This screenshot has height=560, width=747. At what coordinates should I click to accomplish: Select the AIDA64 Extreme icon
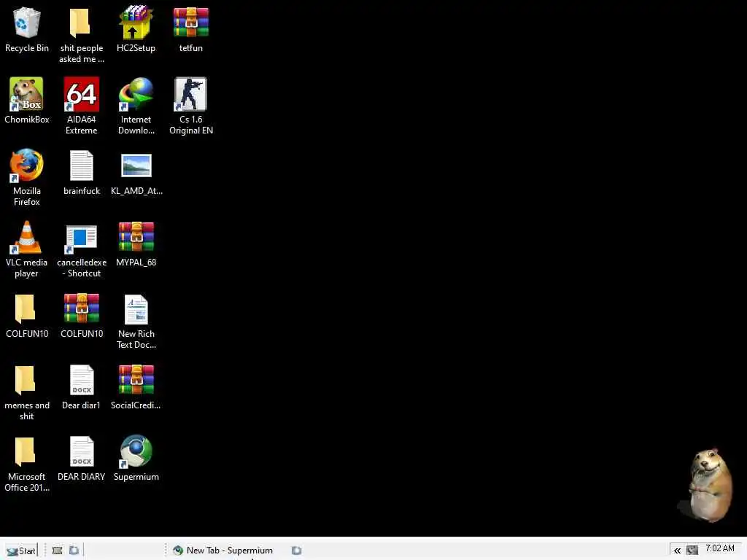(82, 94)
